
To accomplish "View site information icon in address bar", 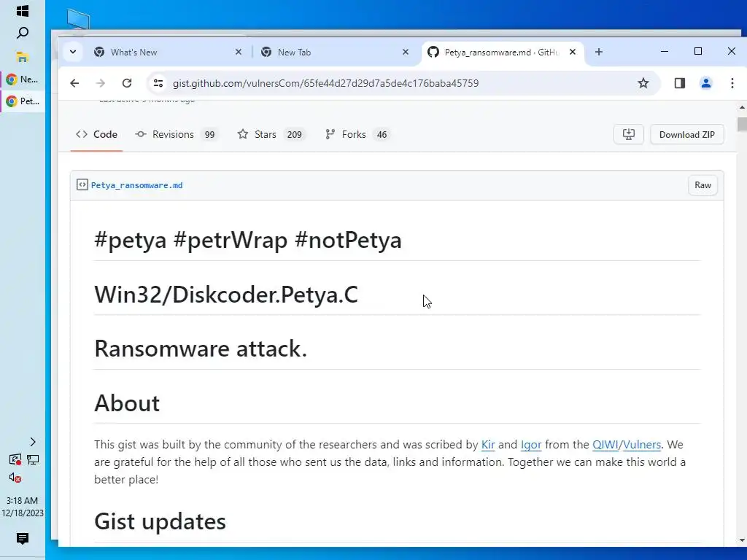I will (x=158, y=83).
